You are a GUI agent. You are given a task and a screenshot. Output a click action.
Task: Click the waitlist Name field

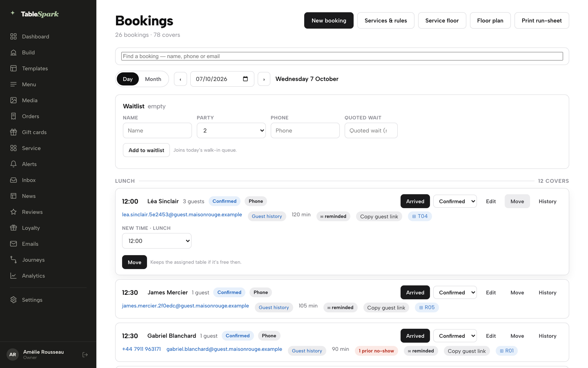[157, 130]
